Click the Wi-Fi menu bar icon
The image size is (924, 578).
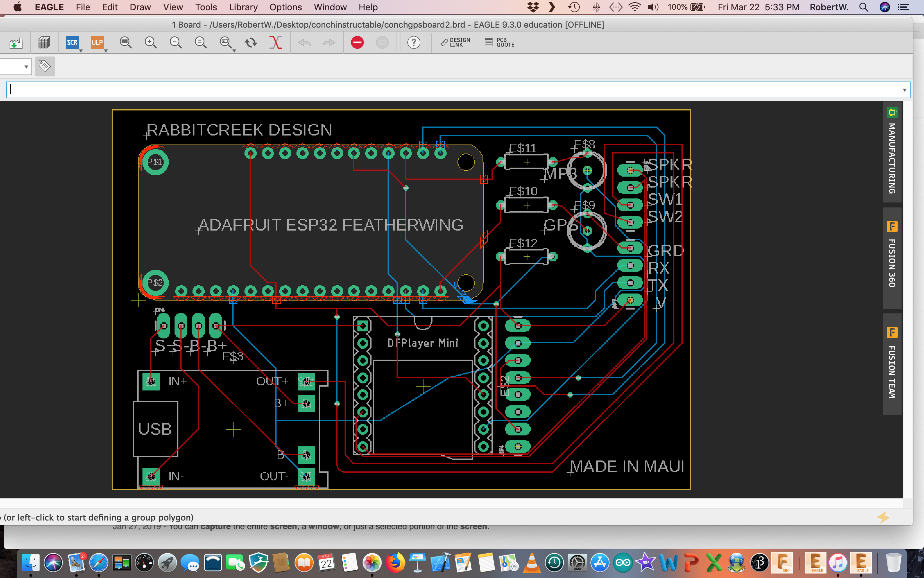point(635,7)
